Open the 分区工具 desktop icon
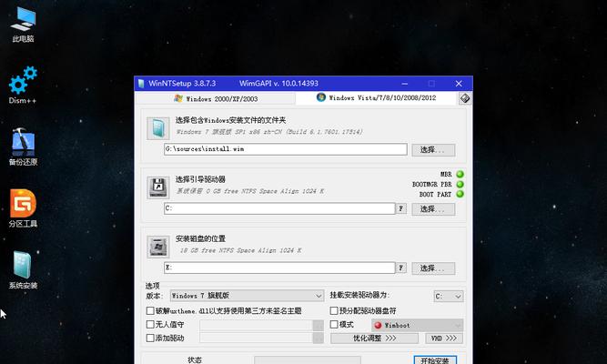Screen dimensions: 607x364 (x=23, y=208)
